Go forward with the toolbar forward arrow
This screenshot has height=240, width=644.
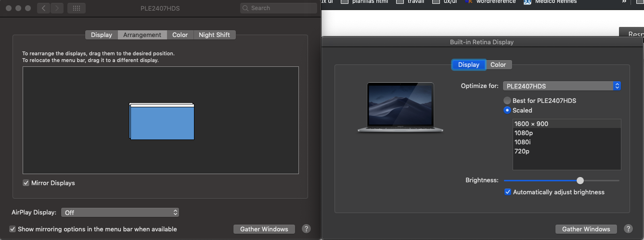tap(57, 8)
